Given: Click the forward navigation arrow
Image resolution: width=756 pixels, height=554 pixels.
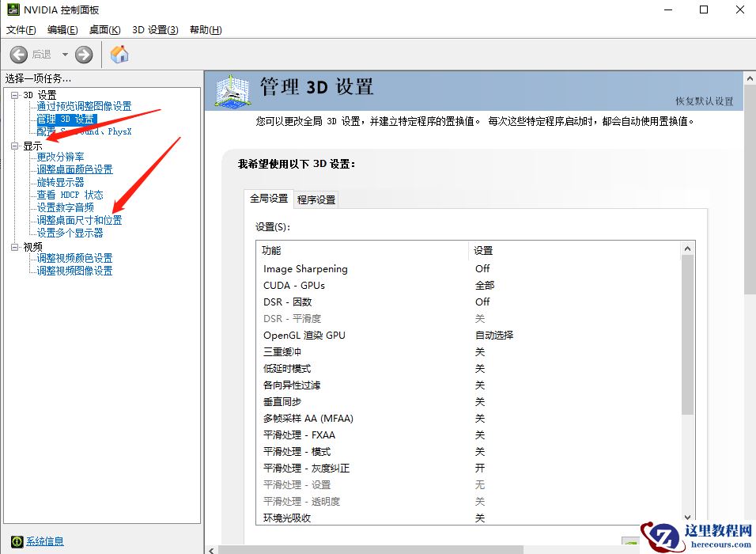Looking at the screenshot, I should 84,55.
